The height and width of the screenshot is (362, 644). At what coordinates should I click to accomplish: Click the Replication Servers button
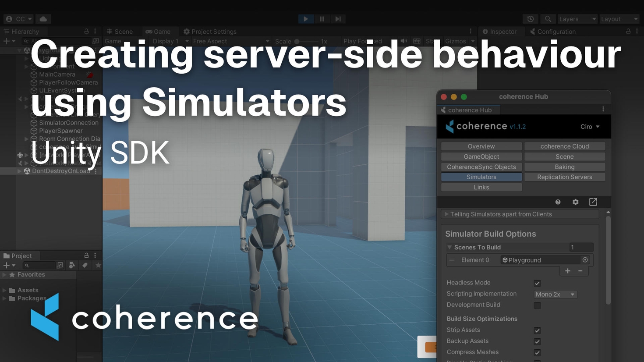(564, 177)
